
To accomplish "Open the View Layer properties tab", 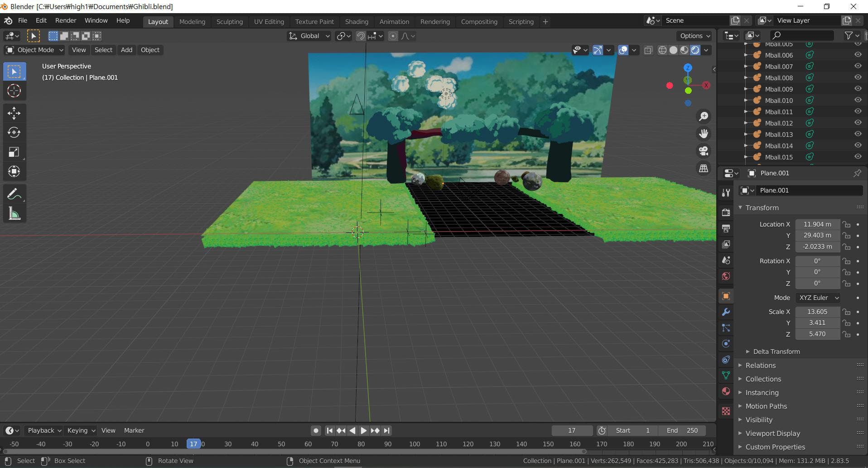I will pos(726,244).
